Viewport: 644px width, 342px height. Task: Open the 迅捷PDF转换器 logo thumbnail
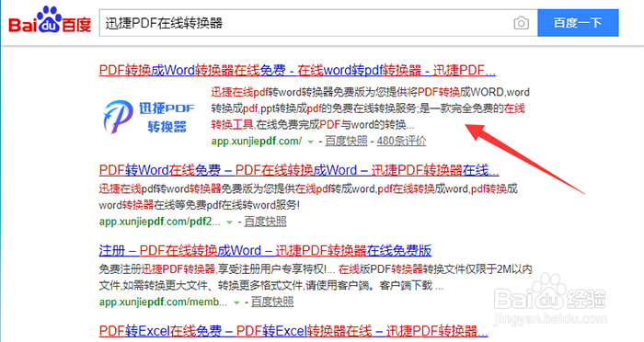149,117
